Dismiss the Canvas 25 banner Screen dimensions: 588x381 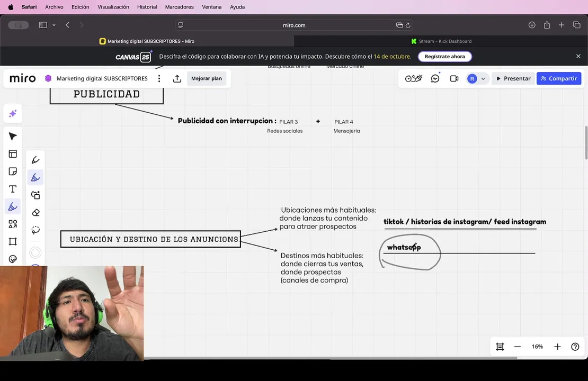point(578,56)
